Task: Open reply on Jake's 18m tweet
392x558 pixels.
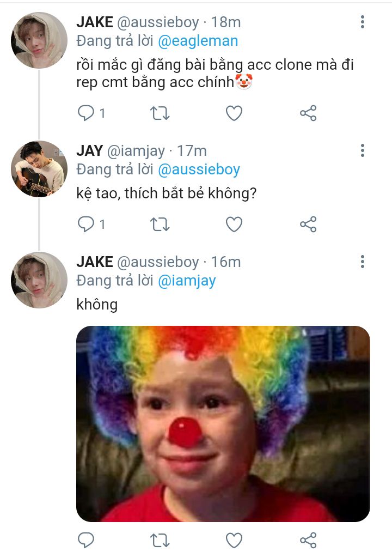Action: (x=85, y=113)
